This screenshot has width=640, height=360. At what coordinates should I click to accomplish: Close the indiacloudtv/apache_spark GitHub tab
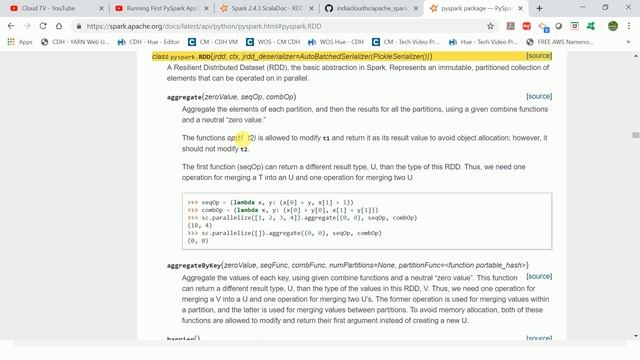[416, 8]
